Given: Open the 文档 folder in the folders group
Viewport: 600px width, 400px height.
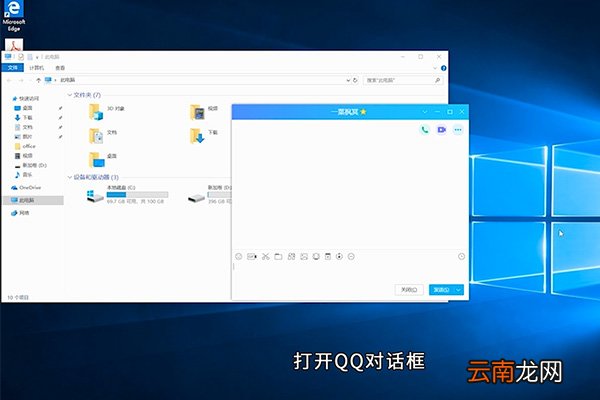Looking at the screenshot, I should [103, 136].
